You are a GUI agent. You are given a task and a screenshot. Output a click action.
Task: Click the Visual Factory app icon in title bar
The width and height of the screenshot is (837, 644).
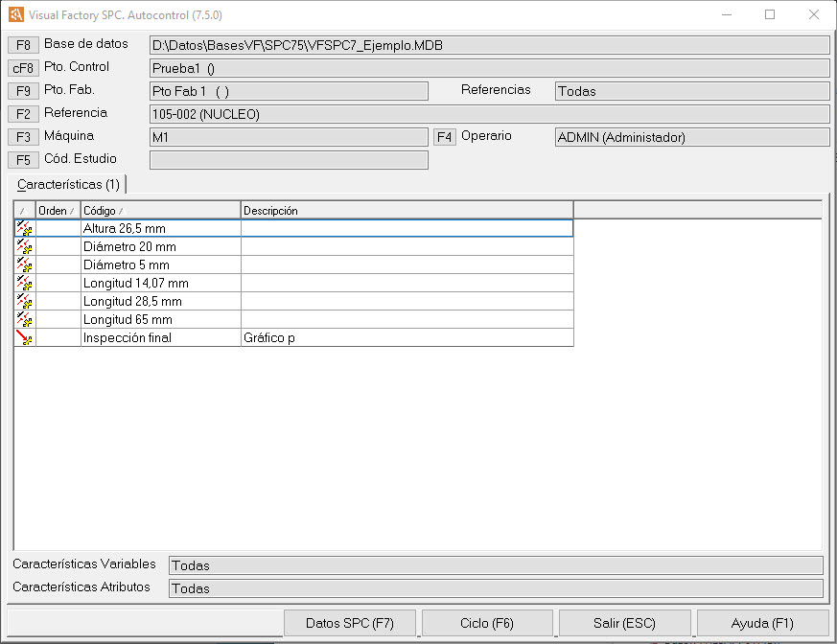15,15
